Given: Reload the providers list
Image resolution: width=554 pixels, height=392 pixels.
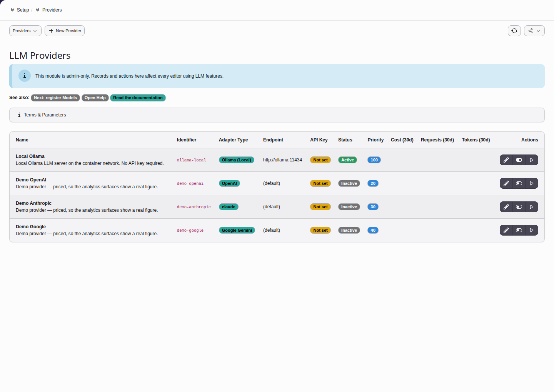Looking at the screenshot, I should pos(514,31).
